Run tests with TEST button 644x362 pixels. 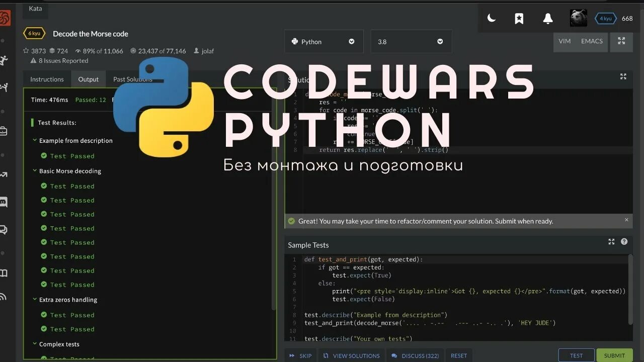pyautogui.click(x=577, y=355)
